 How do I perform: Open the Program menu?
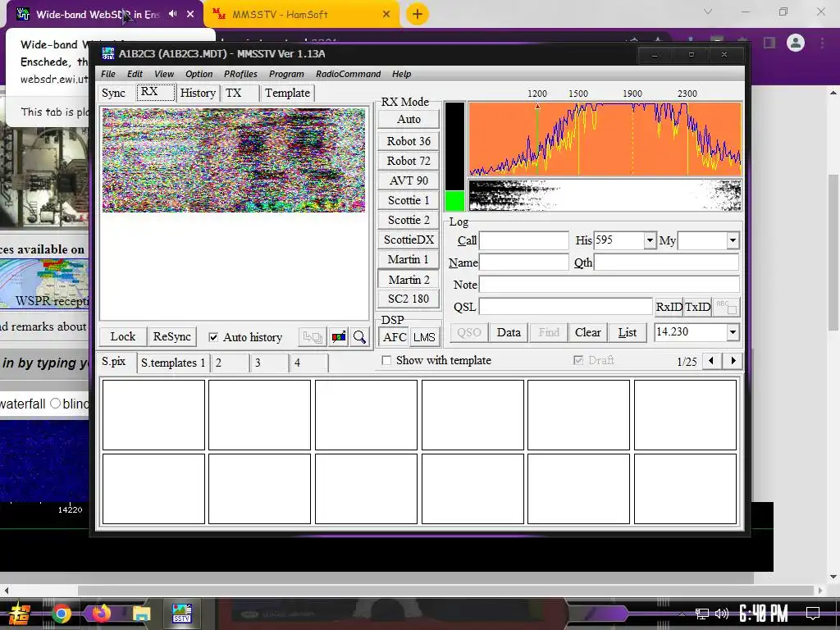tap(286, 74)
